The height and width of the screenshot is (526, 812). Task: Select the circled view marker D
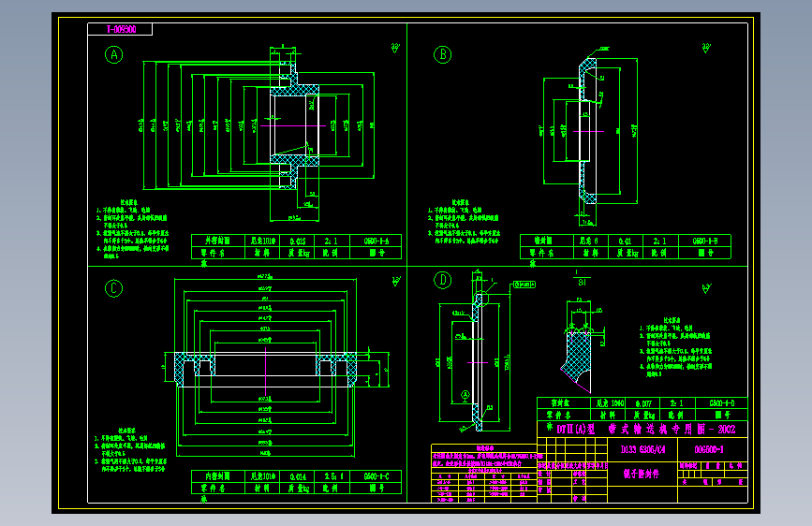click(x=443, y=280)
